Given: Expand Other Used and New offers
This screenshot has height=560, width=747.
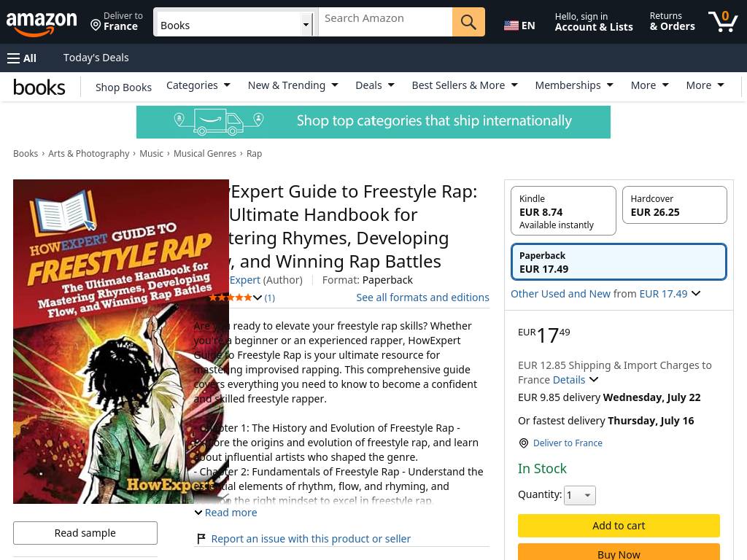Looking at the screenshot, I should pyautogui.click(x=605, y=294).
